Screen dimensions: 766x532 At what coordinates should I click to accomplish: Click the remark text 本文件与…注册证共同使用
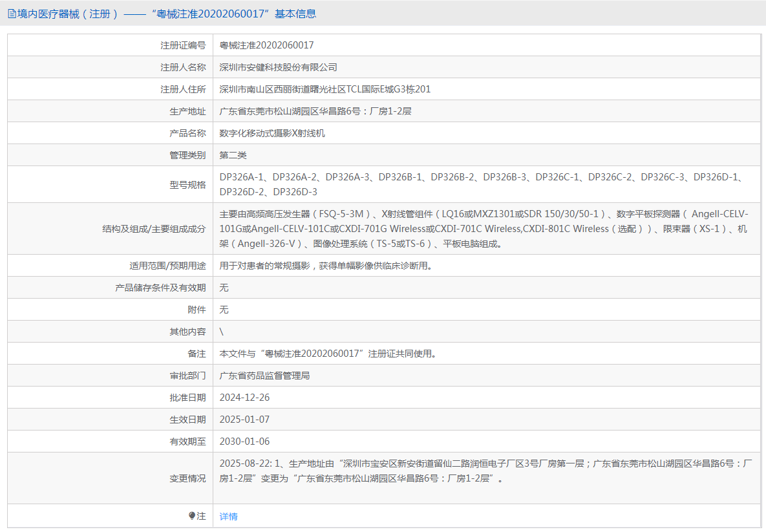point(328,354)
